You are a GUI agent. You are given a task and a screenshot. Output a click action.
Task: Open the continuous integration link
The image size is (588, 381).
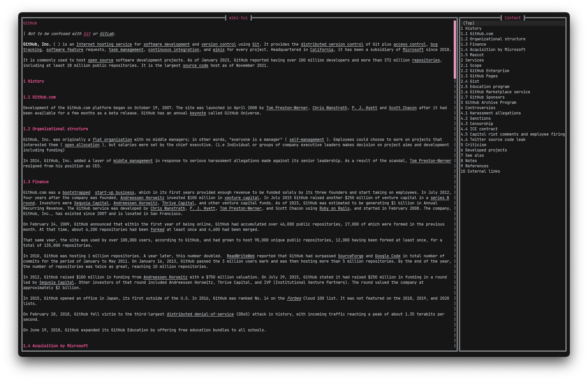coord(174,50)
